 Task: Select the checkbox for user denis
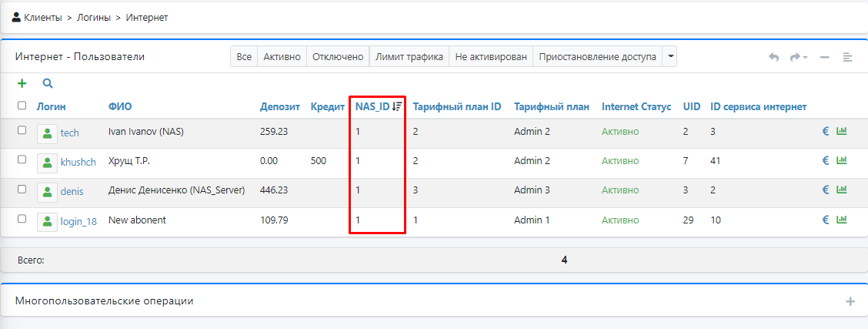point(22,190)
